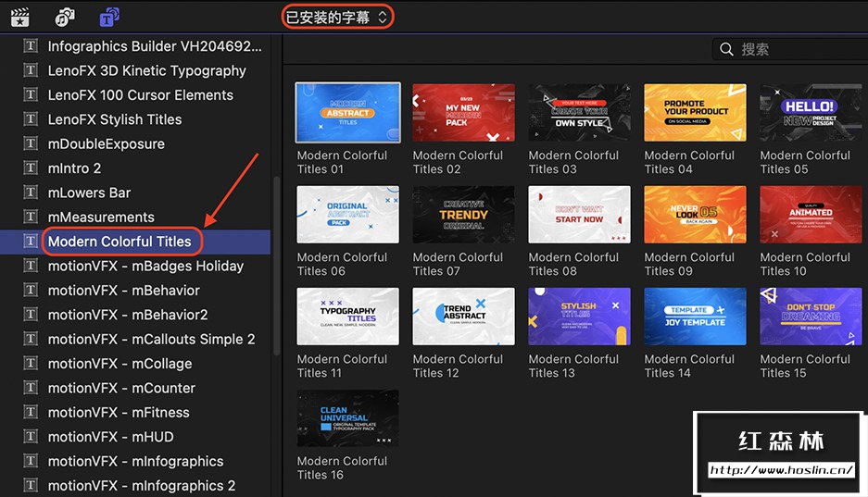Select Modern Colorful Titles 15 thumbnail
This screenshot has width=868, height=497.
pos(811,317)
